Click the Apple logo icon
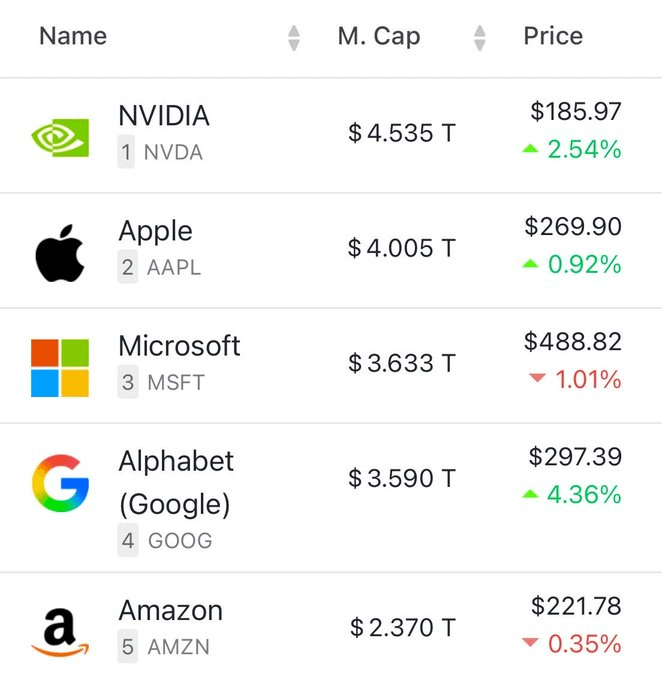Viewport: 662px width, 680px height. pos(60,252)
